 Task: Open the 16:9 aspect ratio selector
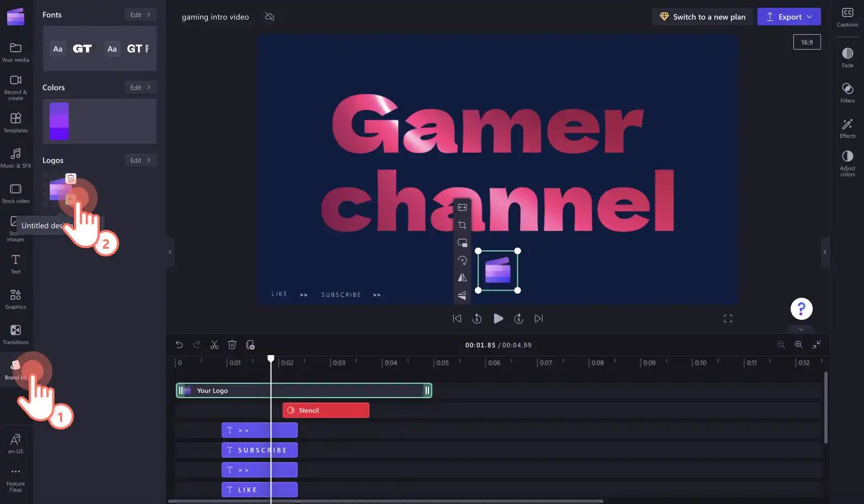point(807,42)
